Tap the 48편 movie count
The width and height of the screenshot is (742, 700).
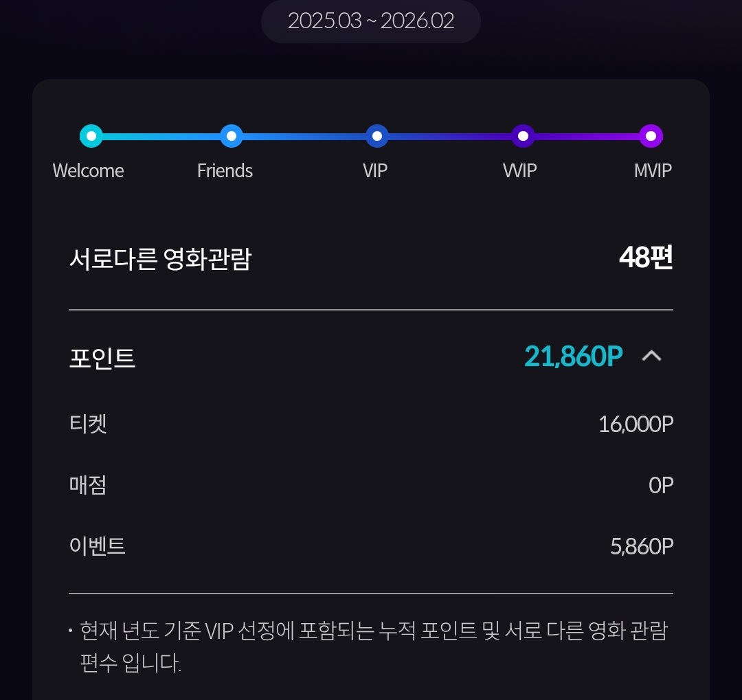pyautogui.click(x=646, y=258)
